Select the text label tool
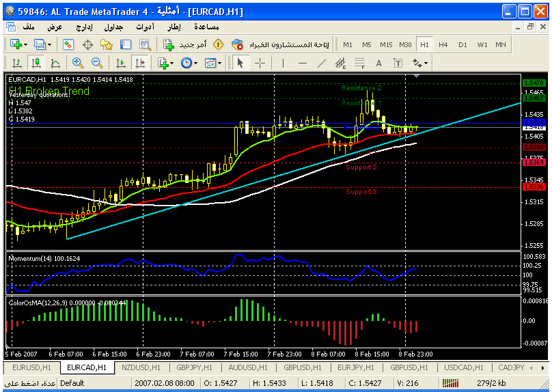Screen dimensions: 552x392 pos(378,63)
